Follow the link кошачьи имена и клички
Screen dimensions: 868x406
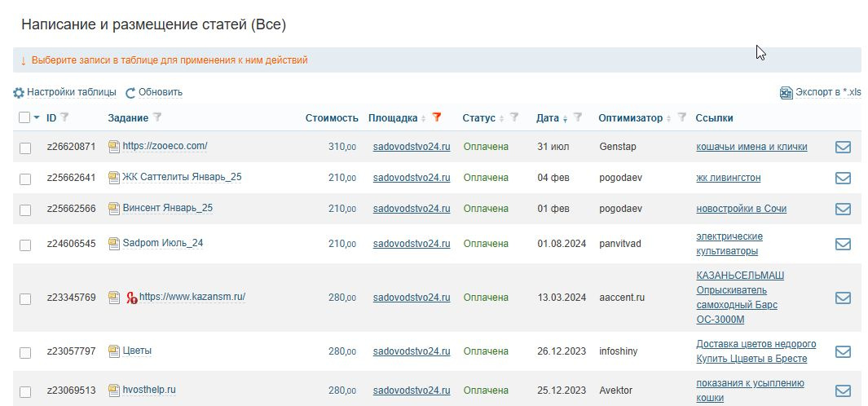pyautogui.click(x=751, y=147)
